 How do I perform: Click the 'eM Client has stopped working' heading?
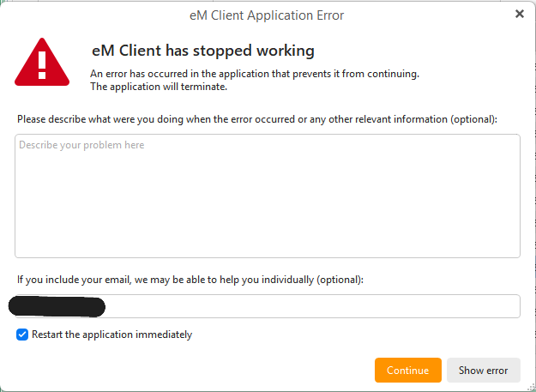click(203, 51)
